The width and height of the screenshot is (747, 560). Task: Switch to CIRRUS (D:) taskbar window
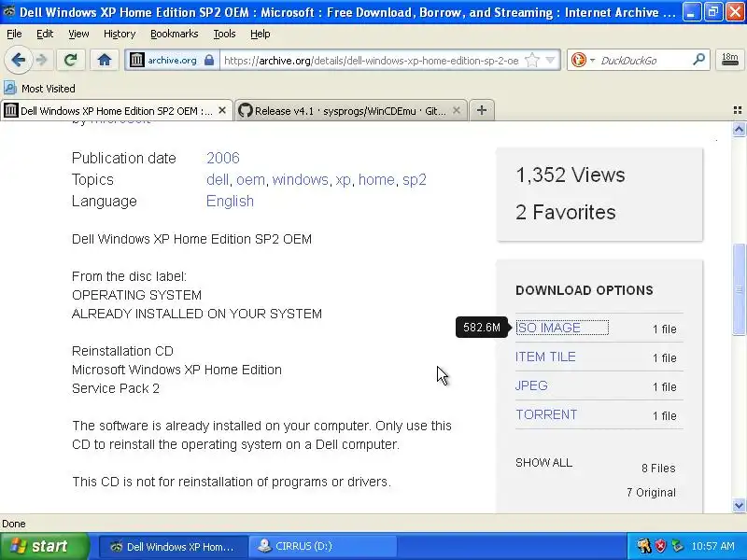click(x=323, y=547)
